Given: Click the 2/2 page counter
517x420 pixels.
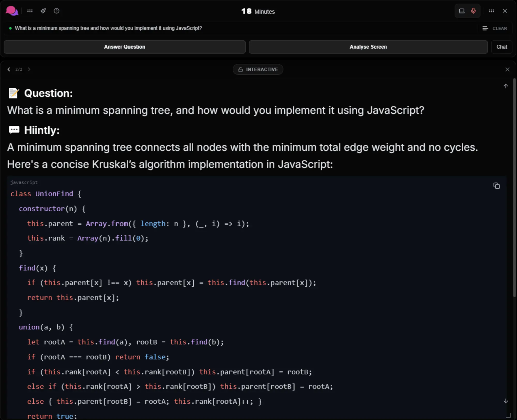Looking at the screenshot, I should (x=19, y=69).
